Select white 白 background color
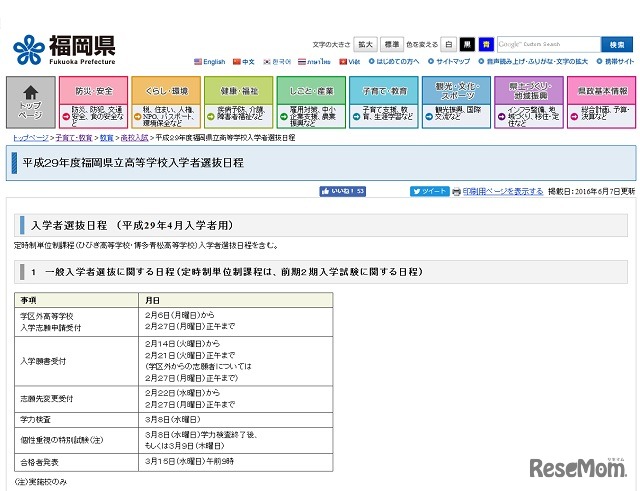Image resolution: width=640 pixels, height=491 pixels. 449,44
